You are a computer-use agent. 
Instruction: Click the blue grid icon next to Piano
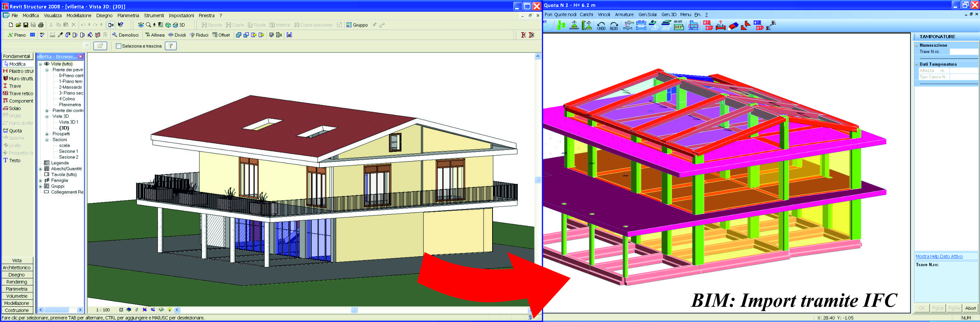point(33,35)
